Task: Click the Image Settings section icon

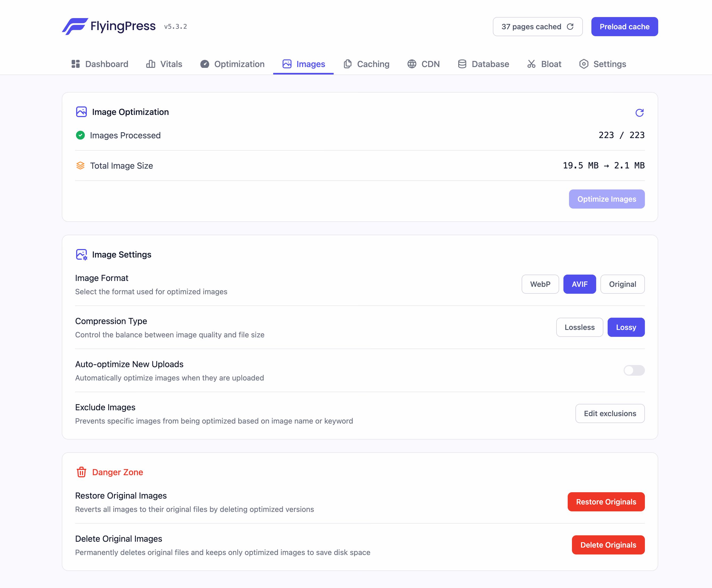Action: (x=81, y=255)
